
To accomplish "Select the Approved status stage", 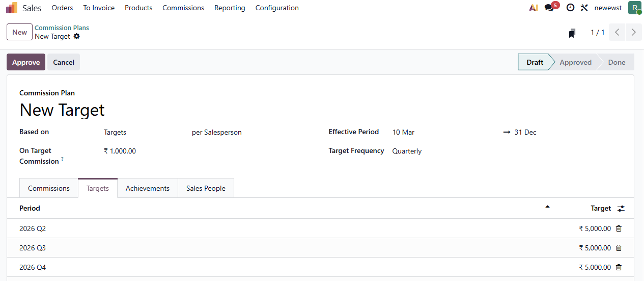I will tap(575, 62).
